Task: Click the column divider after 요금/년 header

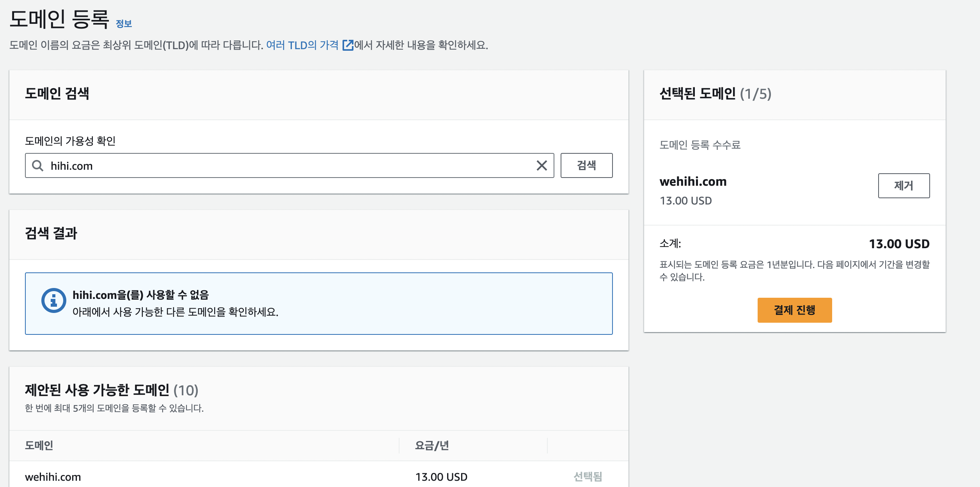Action: coord(547,445)
